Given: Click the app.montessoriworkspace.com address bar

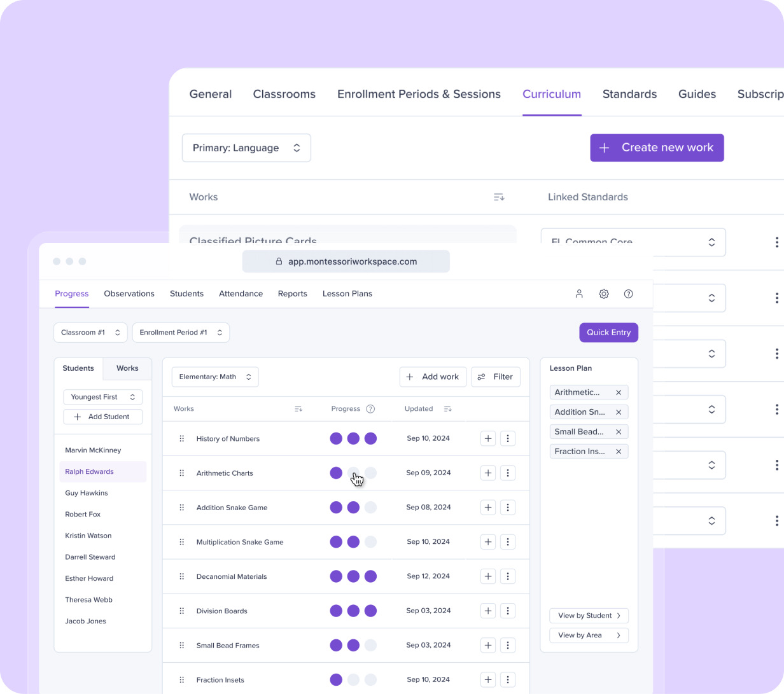Looking at the screenshot, I should pyautogui.click(x=346, y=261).
